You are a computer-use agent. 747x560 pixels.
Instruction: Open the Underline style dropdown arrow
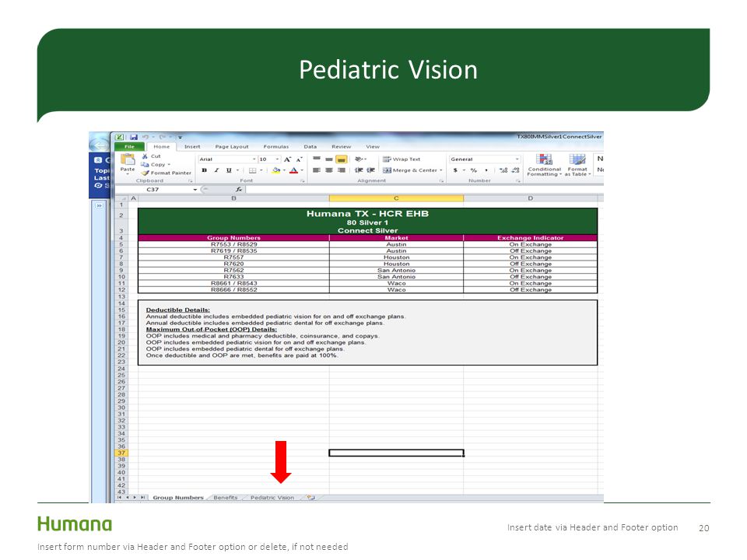[x=237, y=170]
